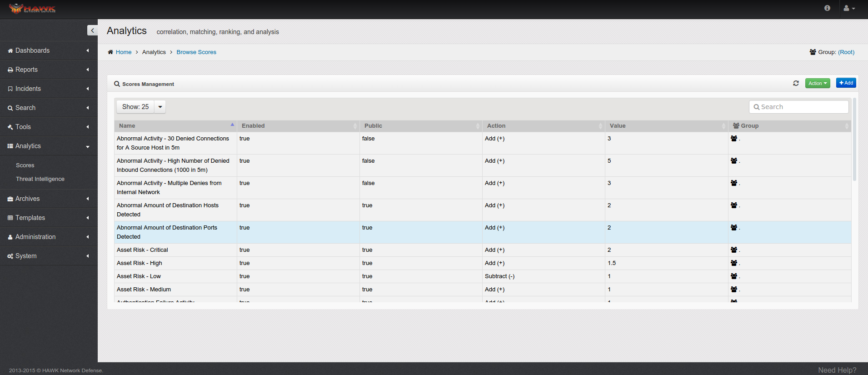Screen dimensions: 868x375
Task: Toggle sort order on Name column
Action: [x=175, y=126]
